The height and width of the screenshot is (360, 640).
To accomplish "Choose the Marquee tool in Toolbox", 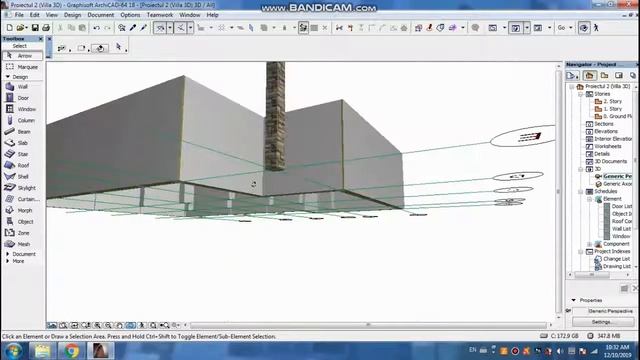I will 22,67.
